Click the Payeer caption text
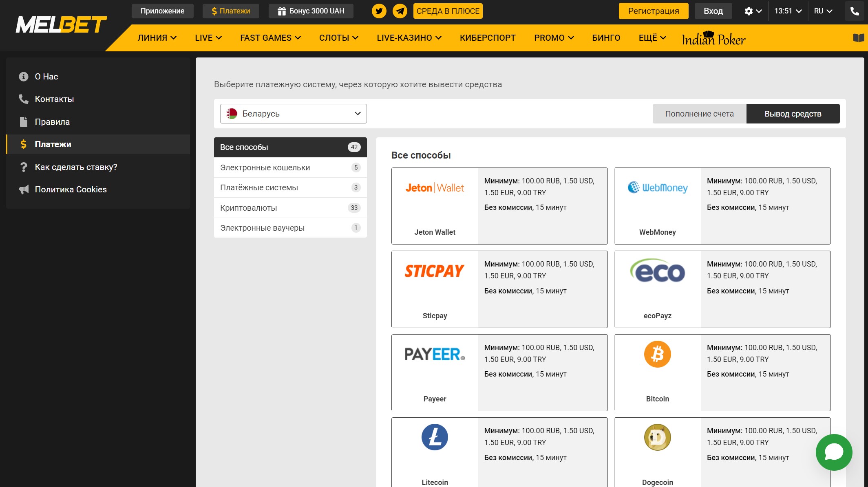The height and width of the screenshot is (487, 868). 435,399
